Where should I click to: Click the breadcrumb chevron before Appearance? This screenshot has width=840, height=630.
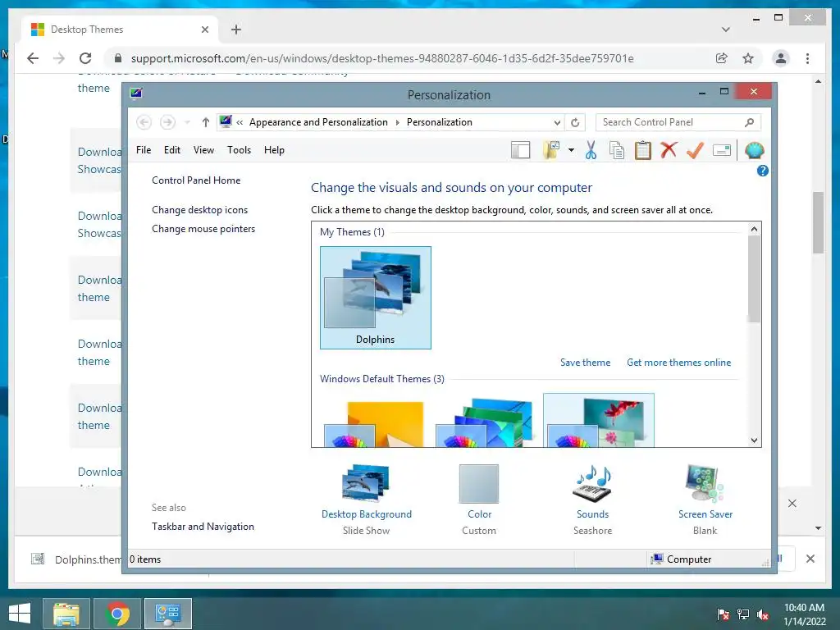point(240,123)
